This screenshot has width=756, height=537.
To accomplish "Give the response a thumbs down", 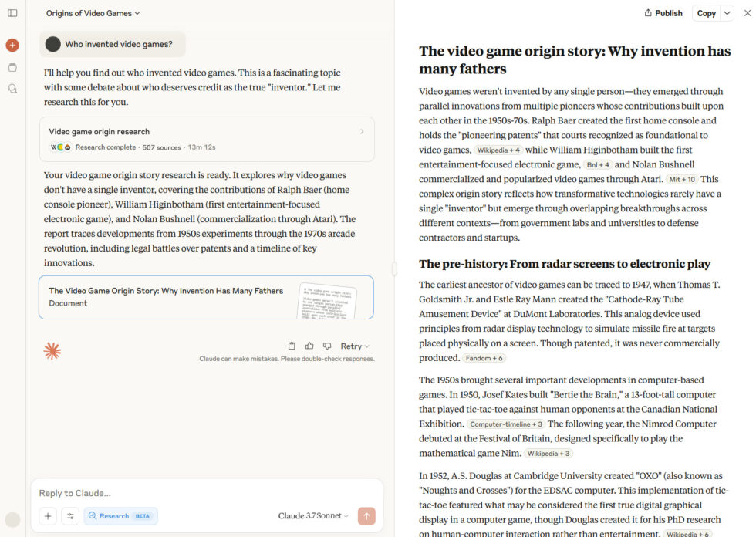I will tap(327, 346).
